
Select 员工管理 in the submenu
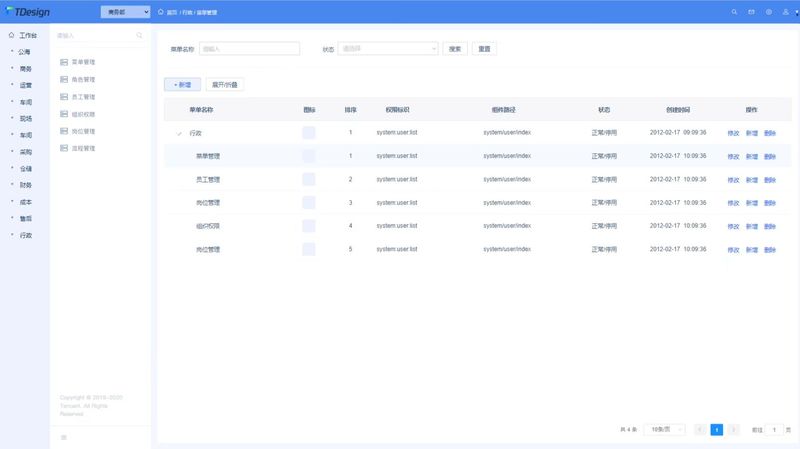point(83,96)
